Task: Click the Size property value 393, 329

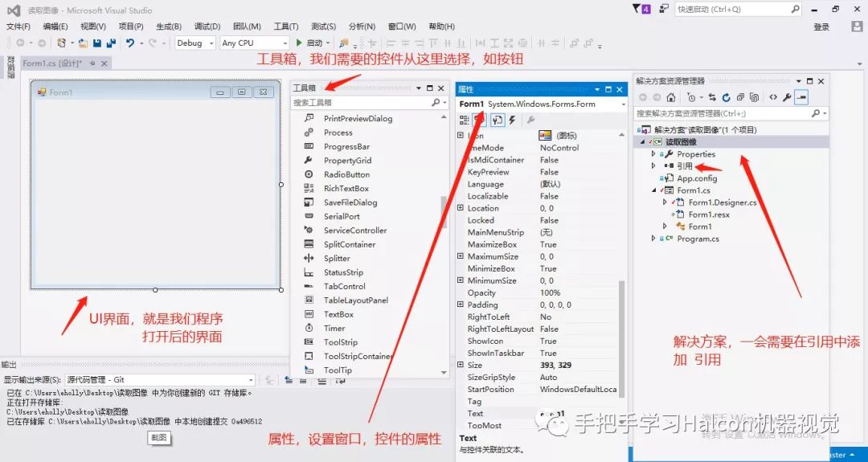Action: point(555,365)
